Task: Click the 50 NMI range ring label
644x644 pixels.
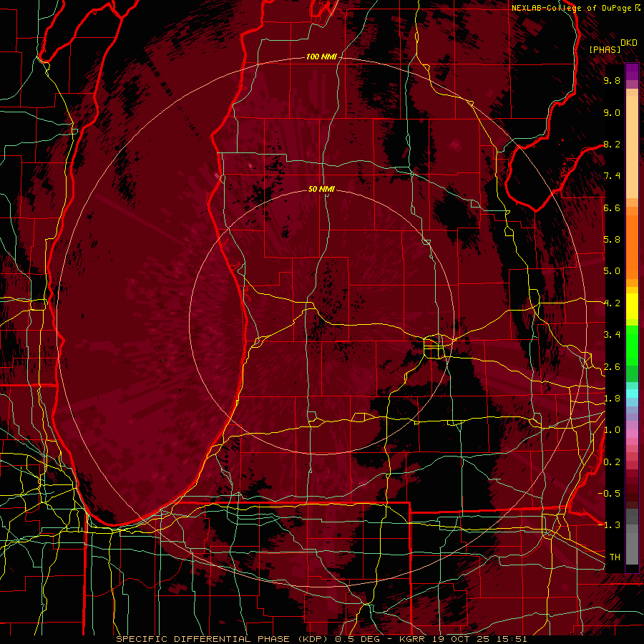Action: (x=321, y=189)
